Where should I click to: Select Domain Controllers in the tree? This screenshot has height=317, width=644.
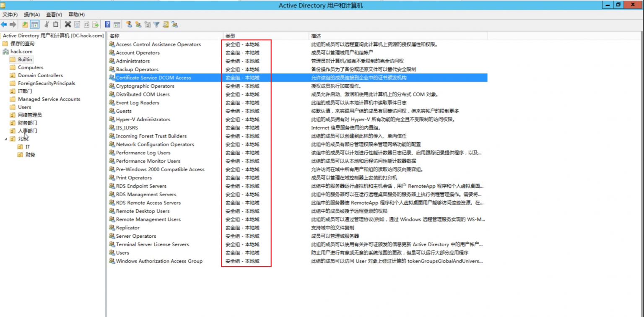pos(40,75)
